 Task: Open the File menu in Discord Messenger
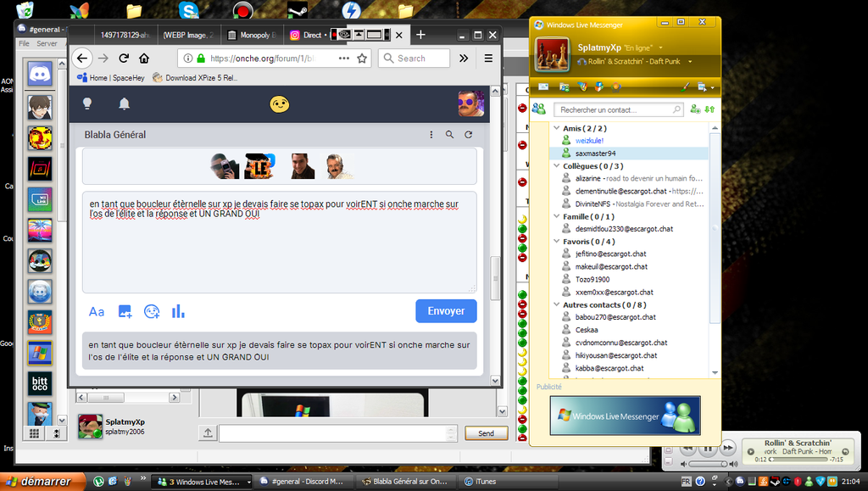tap(24, 43)
